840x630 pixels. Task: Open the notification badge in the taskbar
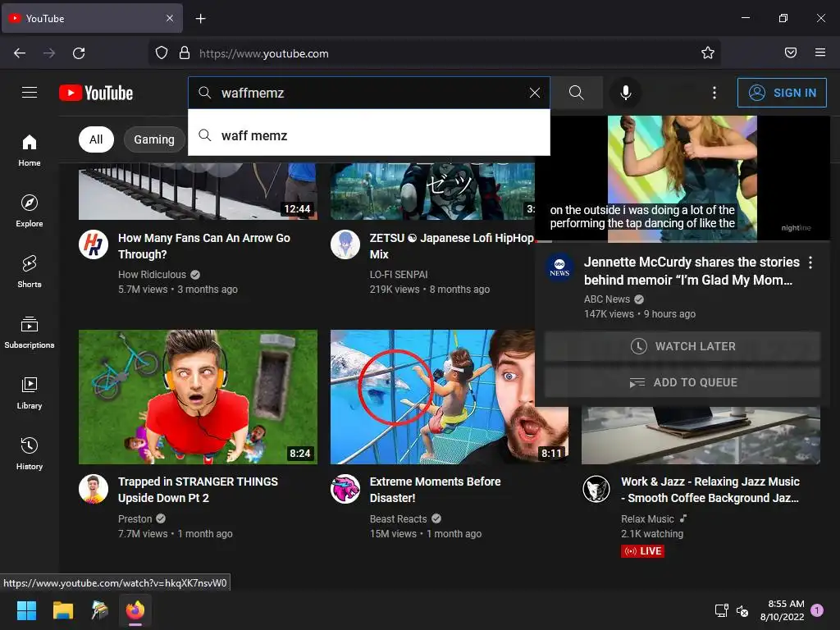pyautogui.click(x=817, y=610)
